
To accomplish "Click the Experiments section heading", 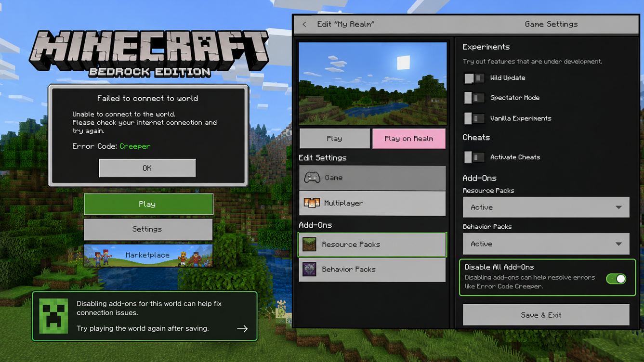I will point(486,47).
